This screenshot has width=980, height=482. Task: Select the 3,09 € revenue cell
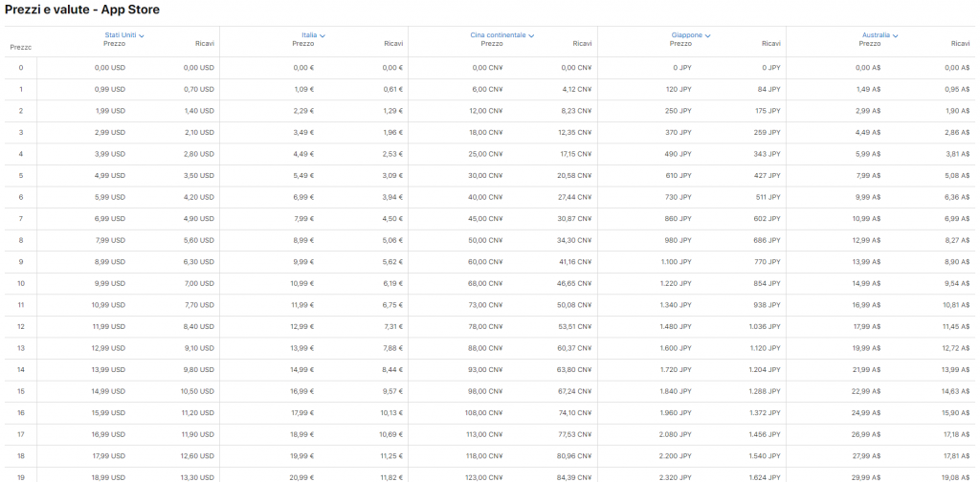pos(392,175)
